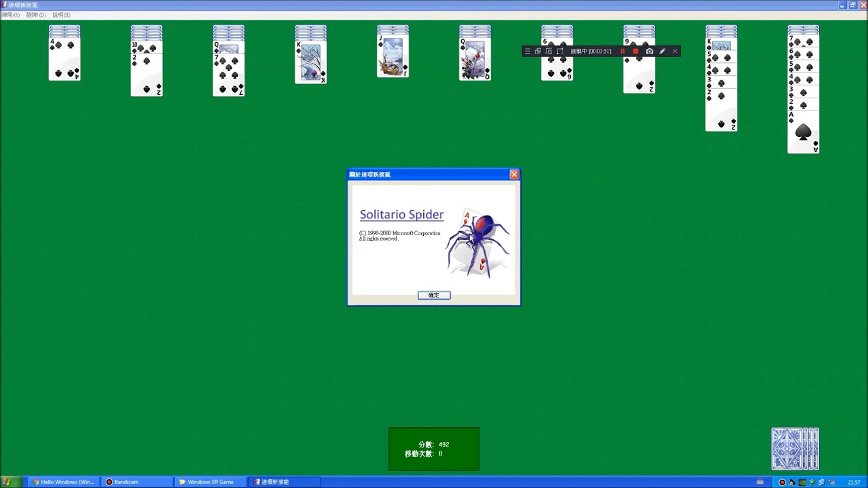
Task: Click the red record icon in the system tray
Action: [x=782, y=483]
